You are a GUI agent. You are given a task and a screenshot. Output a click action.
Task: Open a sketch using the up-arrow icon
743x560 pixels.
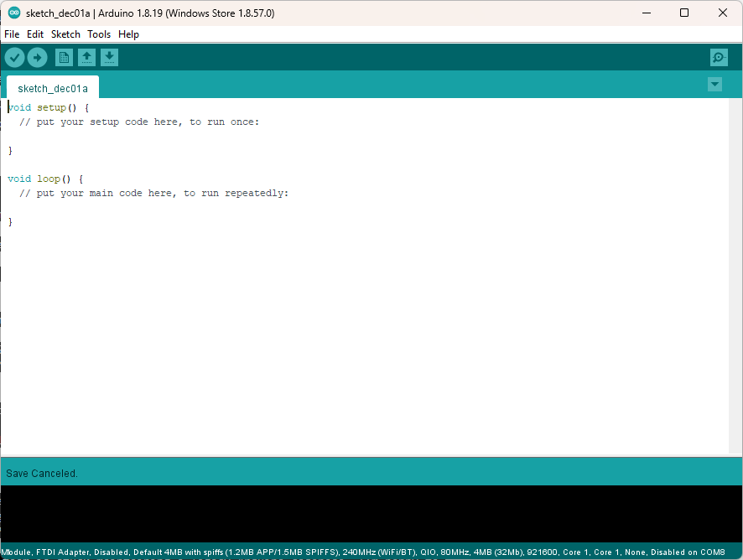pyautogui.click(x=86, y=57)
